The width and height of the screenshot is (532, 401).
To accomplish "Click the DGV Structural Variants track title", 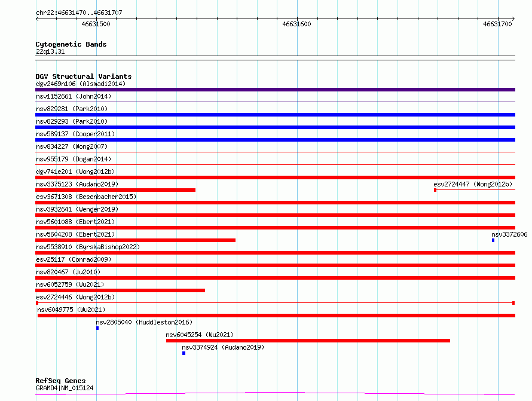I will [84, 76].
